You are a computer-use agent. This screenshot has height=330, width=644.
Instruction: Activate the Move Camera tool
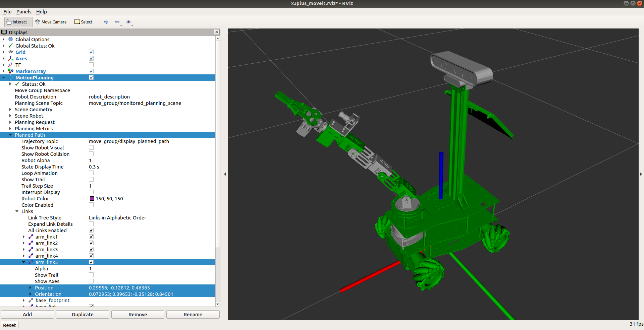pos(51,22)
